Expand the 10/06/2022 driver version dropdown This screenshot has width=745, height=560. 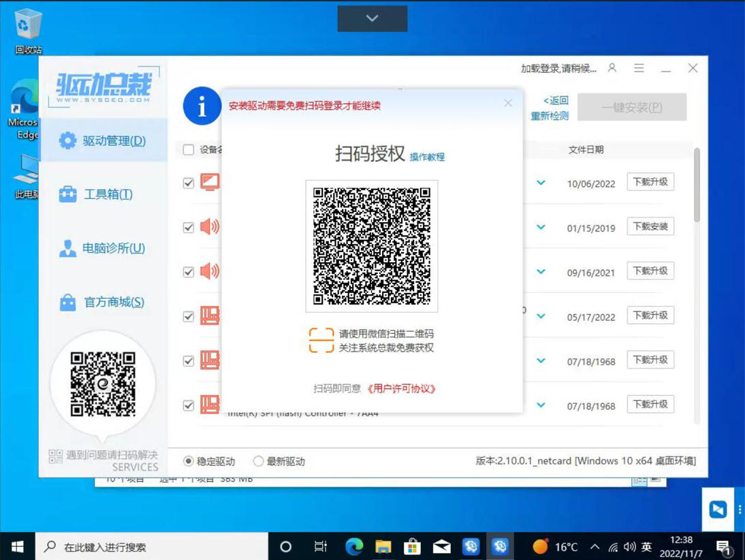click(x=541, y=183)
